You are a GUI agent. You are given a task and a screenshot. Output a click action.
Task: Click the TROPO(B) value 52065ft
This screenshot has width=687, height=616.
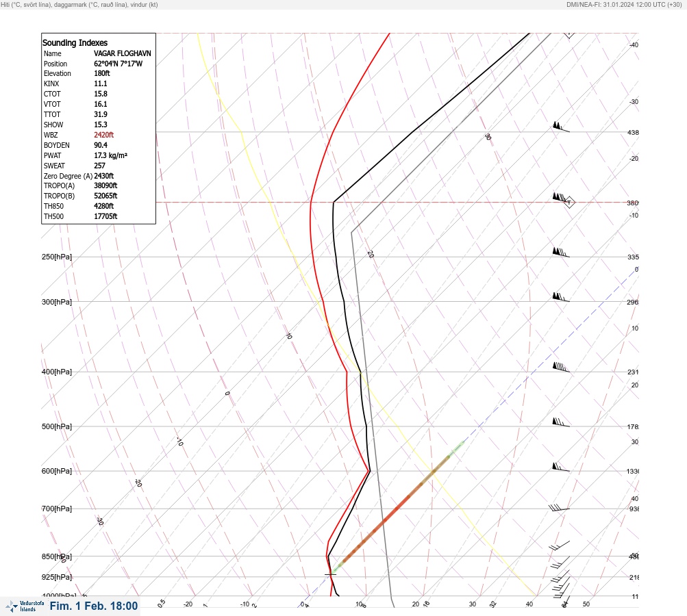[105, 196]
